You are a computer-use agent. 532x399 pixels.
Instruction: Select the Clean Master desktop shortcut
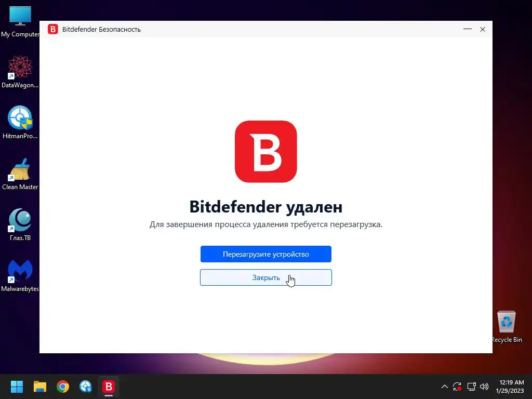pyautogui.click(x=20, y=174)
